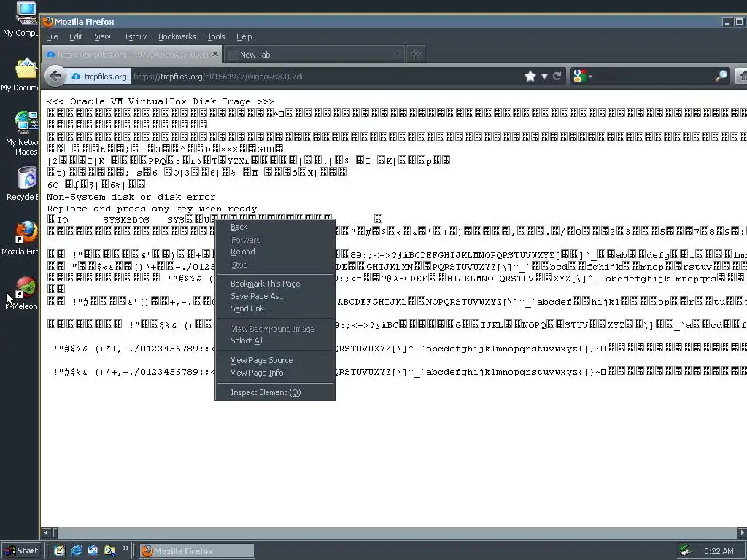Viewport: 747px width, 560px height.
Task: Reload page using the address bar refresh icon
Action: (x=557, y=76)
